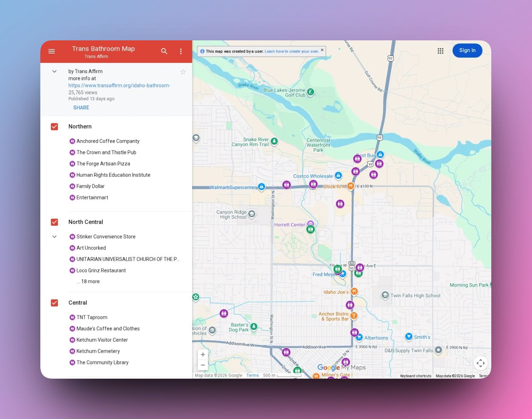Uncheck the Northern layer checkbox
Image resolution: width=532 pixels, height=419 pixels.
click(x=54, y=126)
